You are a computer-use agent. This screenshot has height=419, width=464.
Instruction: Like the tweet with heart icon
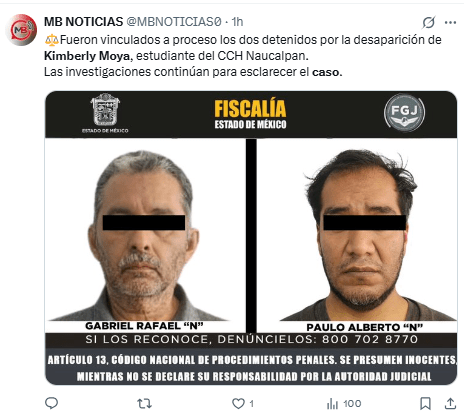(238, 404)
